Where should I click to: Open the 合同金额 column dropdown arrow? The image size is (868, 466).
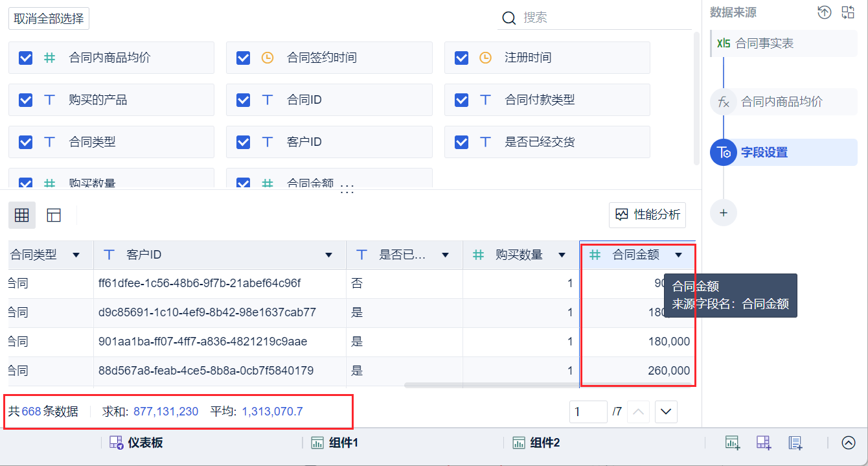678,255
